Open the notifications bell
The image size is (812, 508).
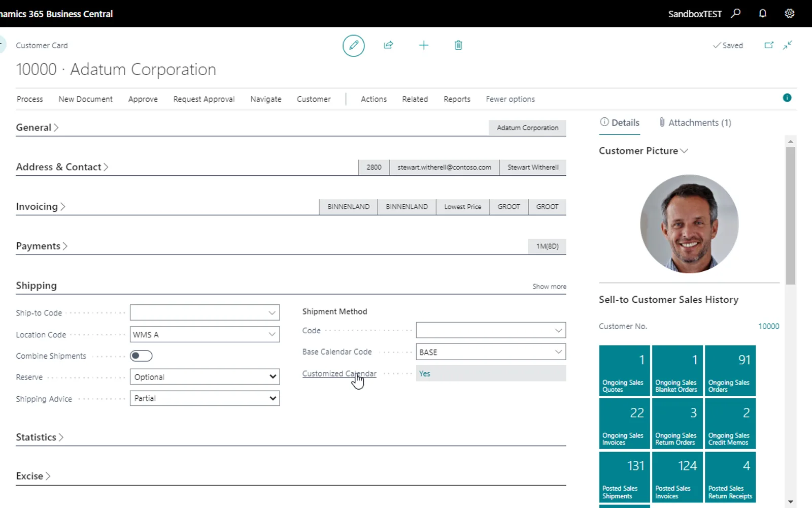click(x=763, y=14)
